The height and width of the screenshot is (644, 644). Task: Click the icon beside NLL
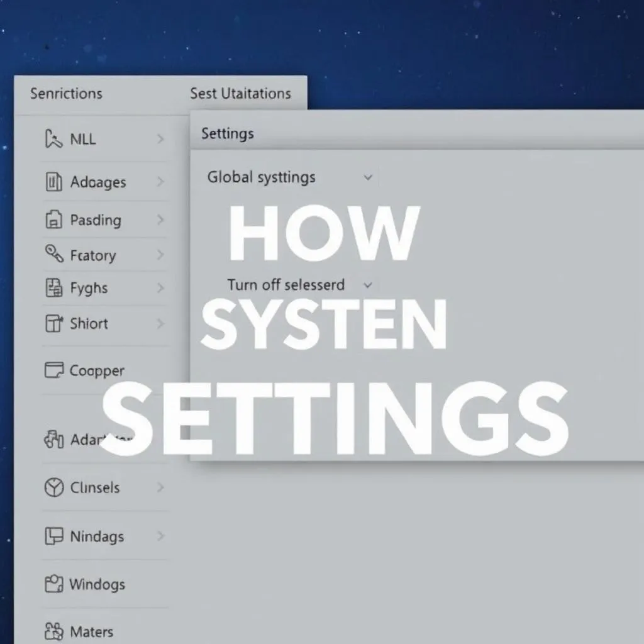(x=53, y=139)
